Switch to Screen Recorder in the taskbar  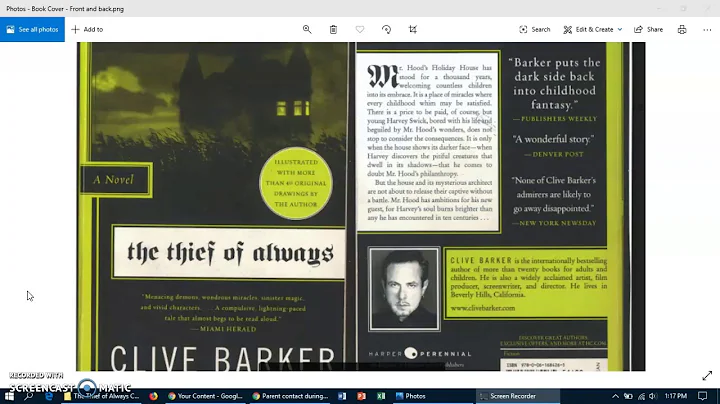(x=518, y=396)
